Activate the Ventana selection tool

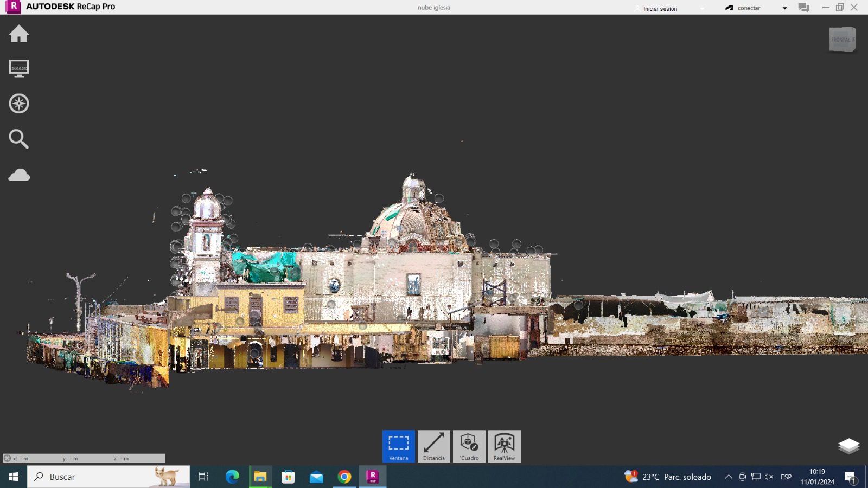click(x=399, y=446)
